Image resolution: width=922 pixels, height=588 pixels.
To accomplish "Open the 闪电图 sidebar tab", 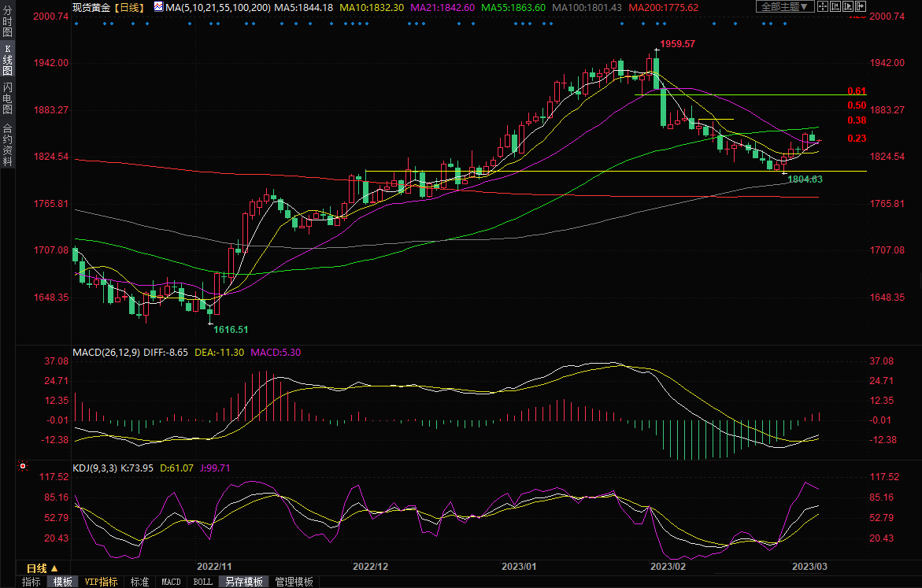I will tap(7, 98).
